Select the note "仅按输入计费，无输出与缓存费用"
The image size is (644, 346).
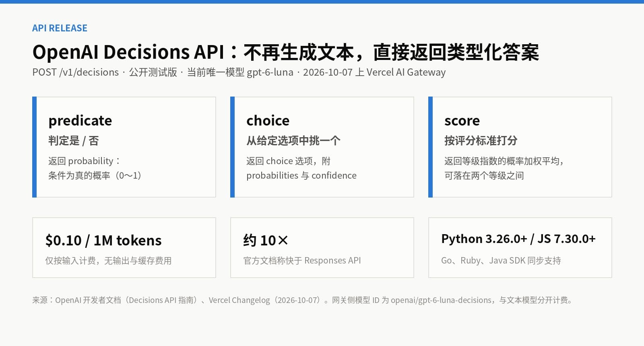108,261
